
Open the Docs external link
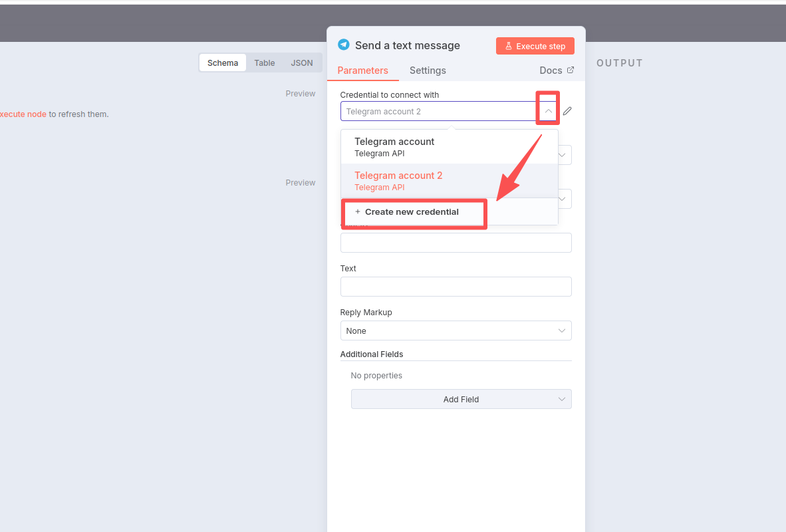557,70
